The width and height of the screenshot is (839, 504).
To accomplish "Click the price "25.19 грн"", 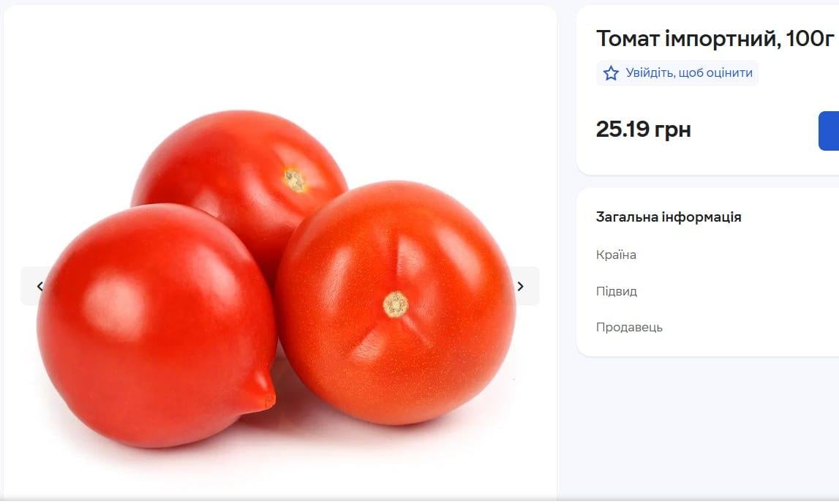I will tap(644, 129).
